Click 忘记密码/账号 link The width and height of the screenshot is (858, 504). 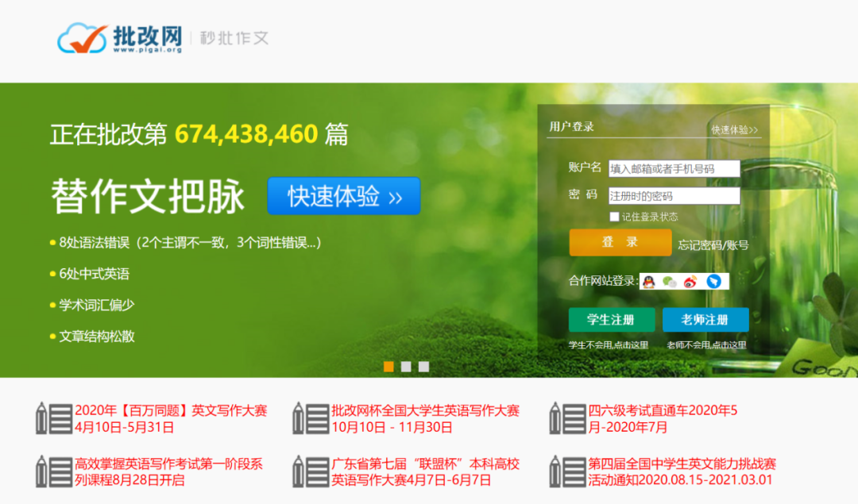(x=713, y=245)
